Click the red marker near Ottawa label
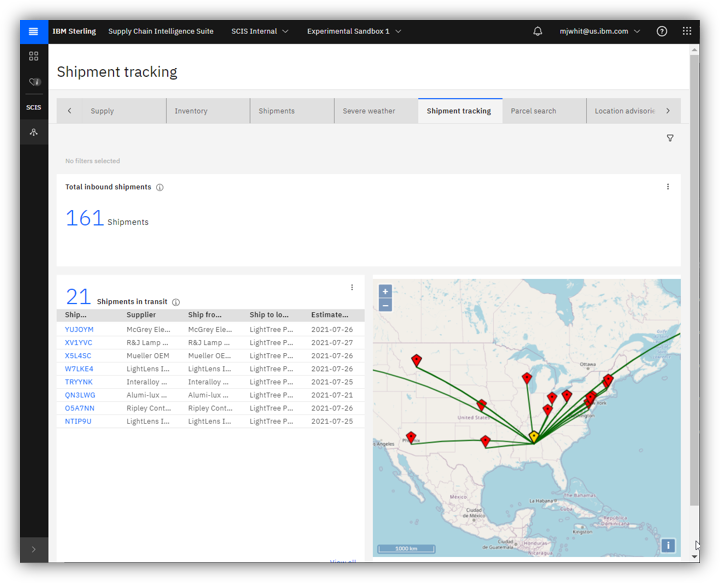 608,379
